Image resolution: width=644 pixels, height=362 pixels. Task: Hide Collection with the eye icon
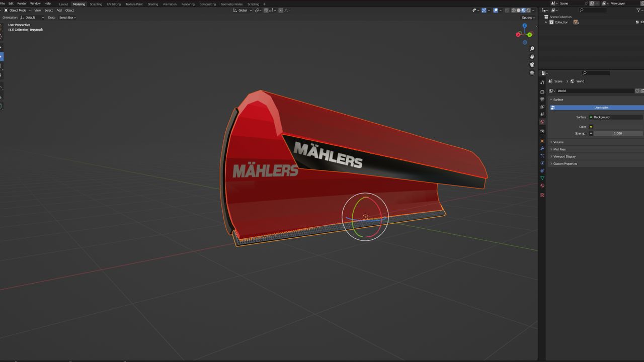pos(642,22)
